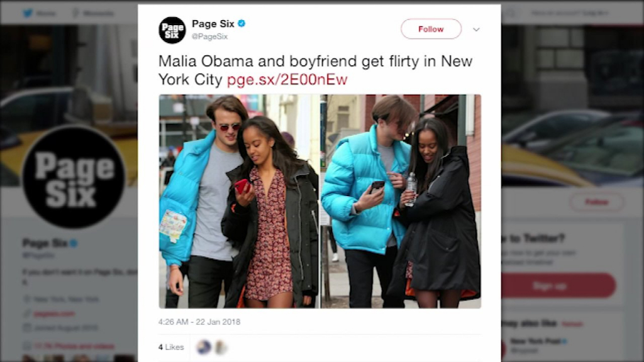Click the Page Six avatar in tweet header
The image size is (644, 362).
[172, 30]
